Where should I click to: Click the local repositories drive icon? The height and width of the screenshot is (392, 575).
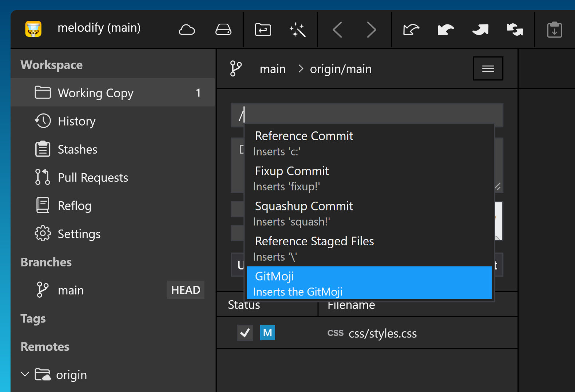click(223, 30)
